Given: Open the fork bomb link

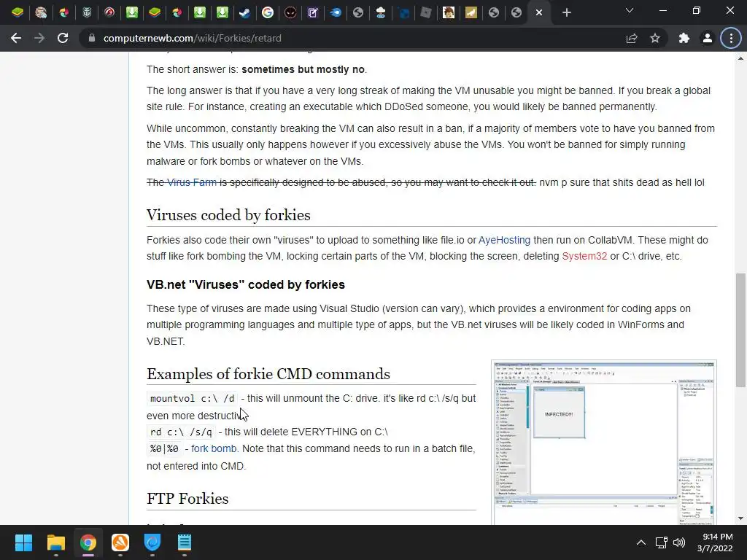Looking at the screenshot, I should click(214, 448).
